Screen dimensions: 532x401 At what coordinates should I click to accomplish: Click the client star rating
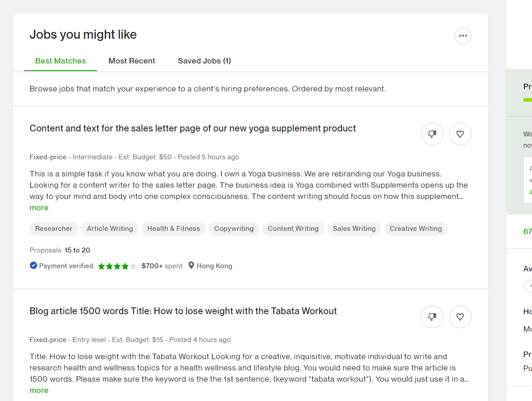[x=117, y=266]
